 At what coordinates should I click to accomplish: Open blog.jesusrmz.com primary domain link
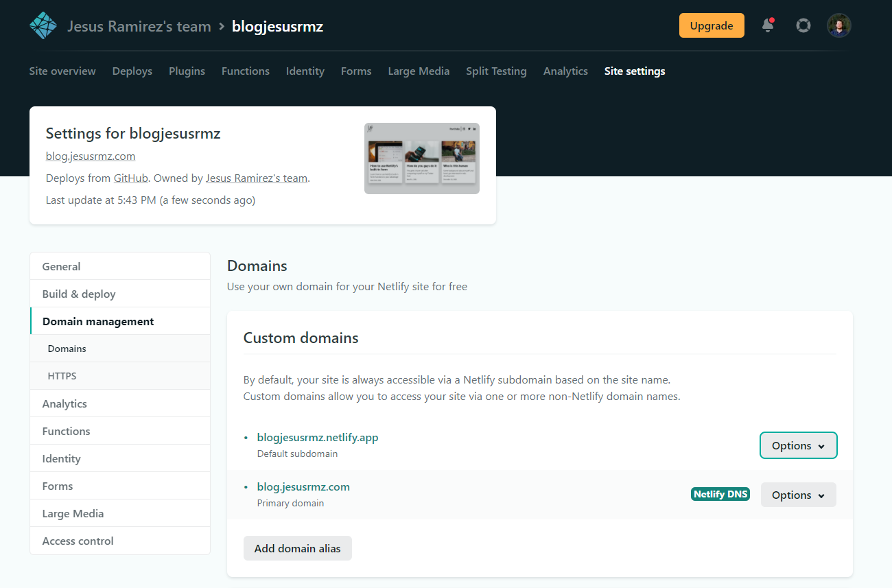[303, 486]
